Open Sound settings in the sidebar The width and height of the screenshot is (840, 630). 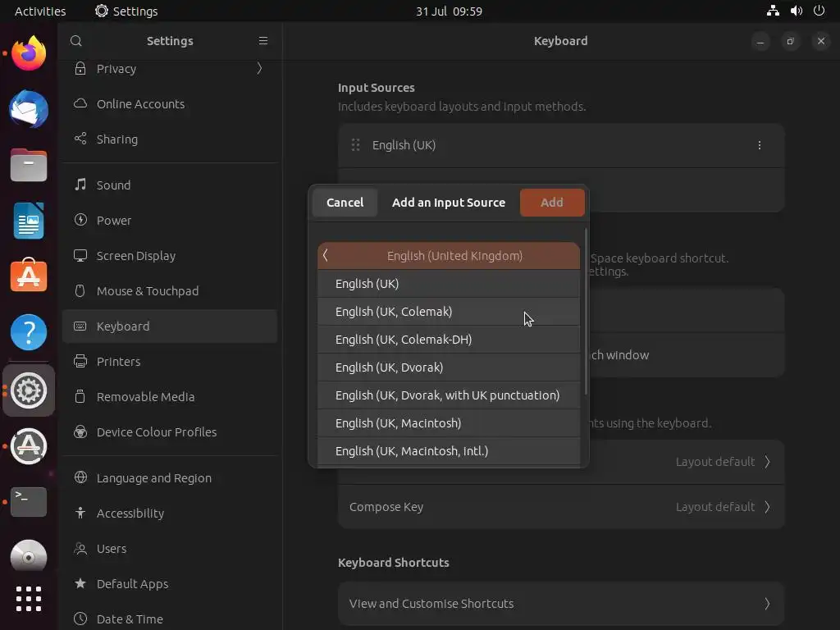[113, 185]
